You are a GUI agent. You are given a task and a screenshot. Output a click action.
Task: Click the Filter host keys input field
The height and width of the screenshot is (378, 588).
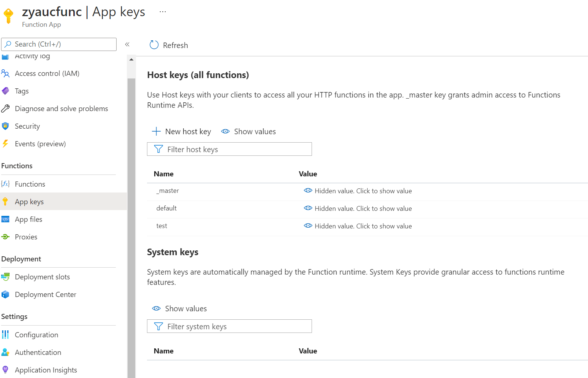pyautogui.click(x=229, y=149)
